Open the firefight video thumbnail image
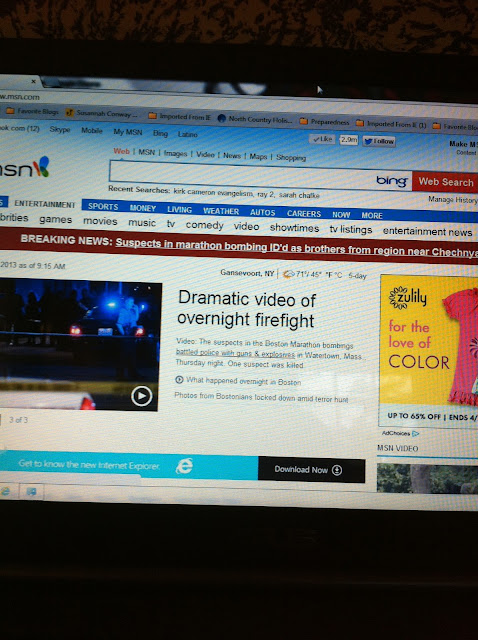The width and height of the screenshot is (478, 640). click(x=79, y=344)
